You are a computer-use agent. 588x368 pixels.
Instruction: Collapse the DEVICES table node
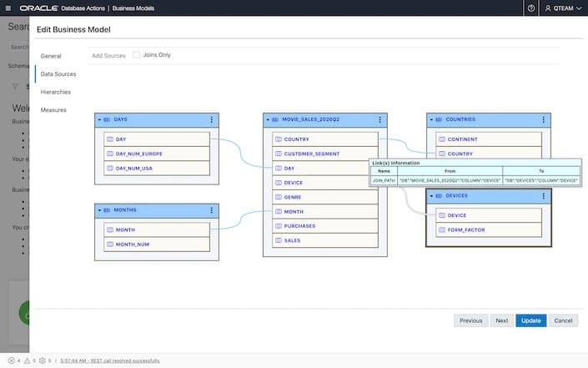431,195
